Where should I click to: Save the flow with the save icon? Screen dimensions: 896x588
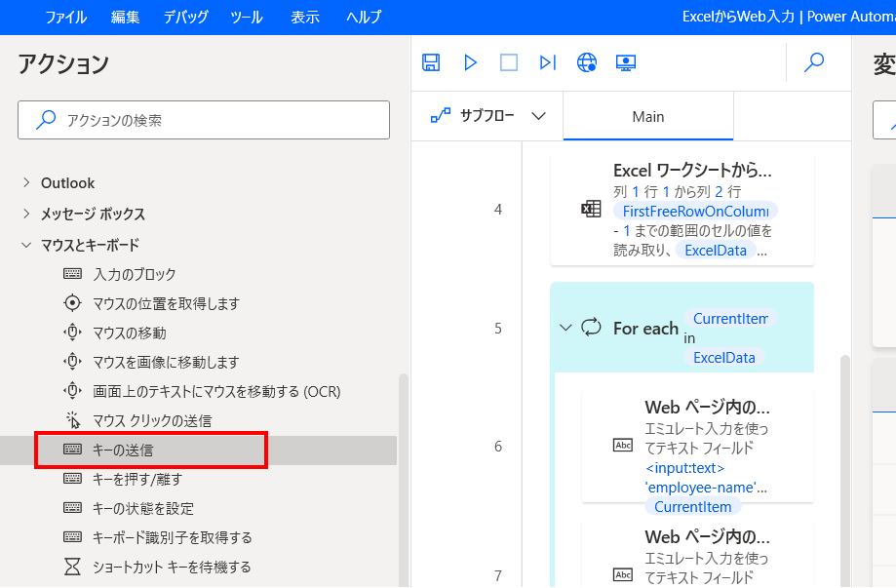432,62
